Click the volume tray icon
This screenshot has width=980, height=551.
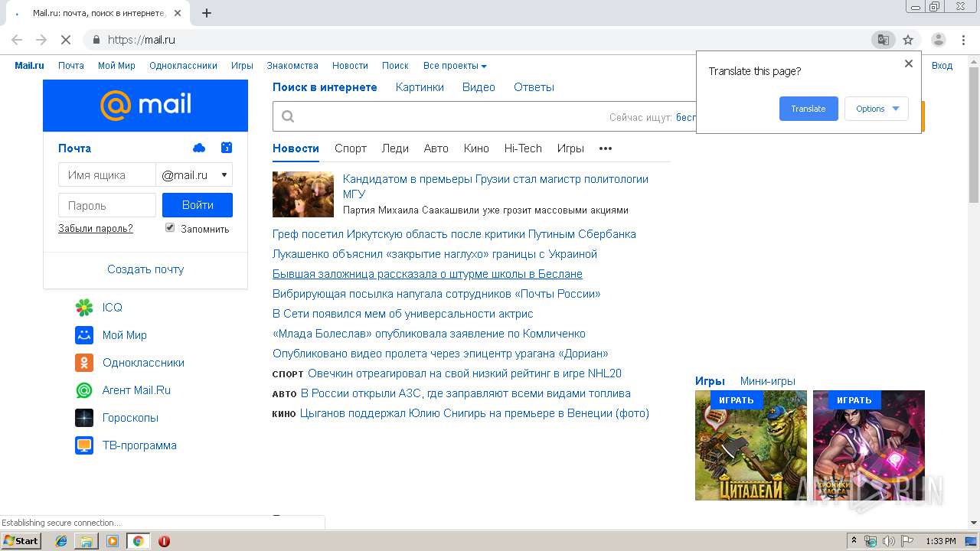pyautogui.click(x=889, y=541)
